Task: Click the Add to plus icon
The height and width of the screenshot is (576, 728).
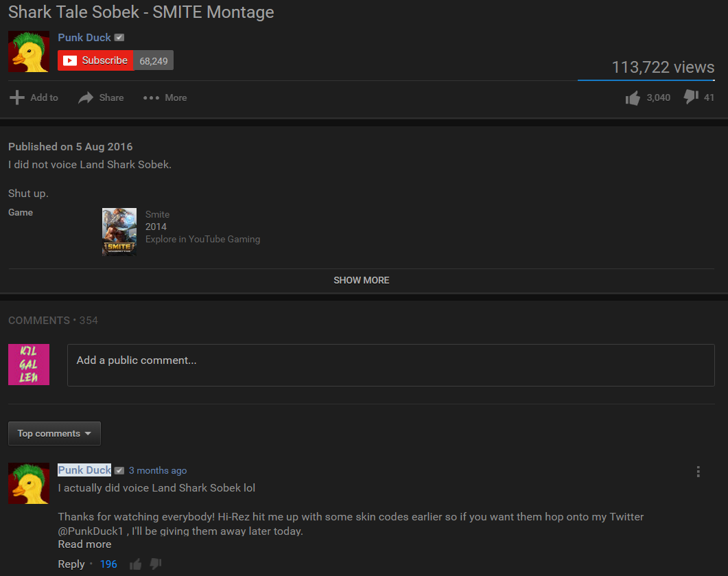Action: click(x=17, y=97)
